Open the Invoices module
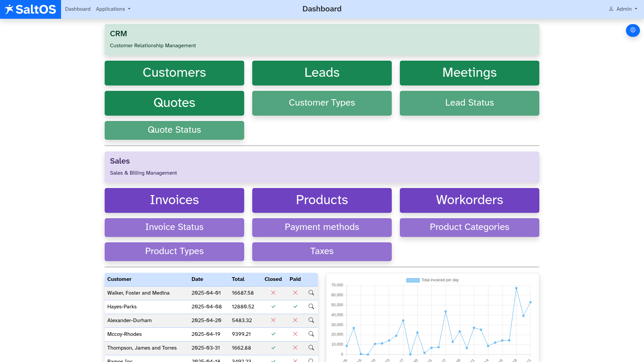 tap(174, 200)
